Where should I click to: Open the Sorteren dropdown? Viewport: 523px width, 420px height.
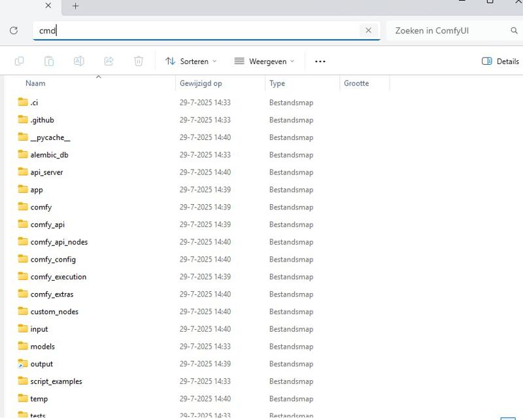click(191, 61)
